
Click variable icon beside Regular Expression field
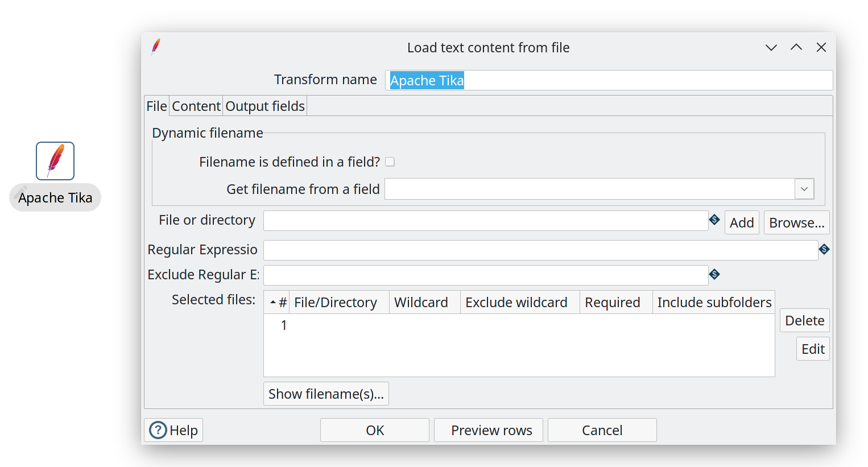pyautogui.click(x=824, y=249)
